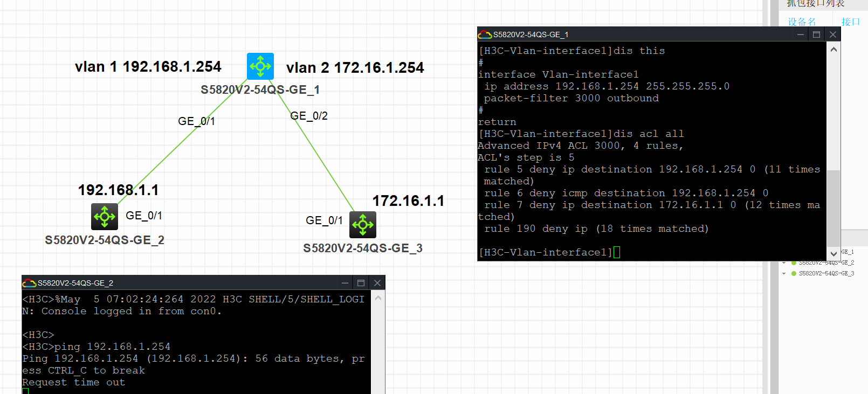Click the scroll-up arrow in GE_2 terminal

click(x=378, y=298)
